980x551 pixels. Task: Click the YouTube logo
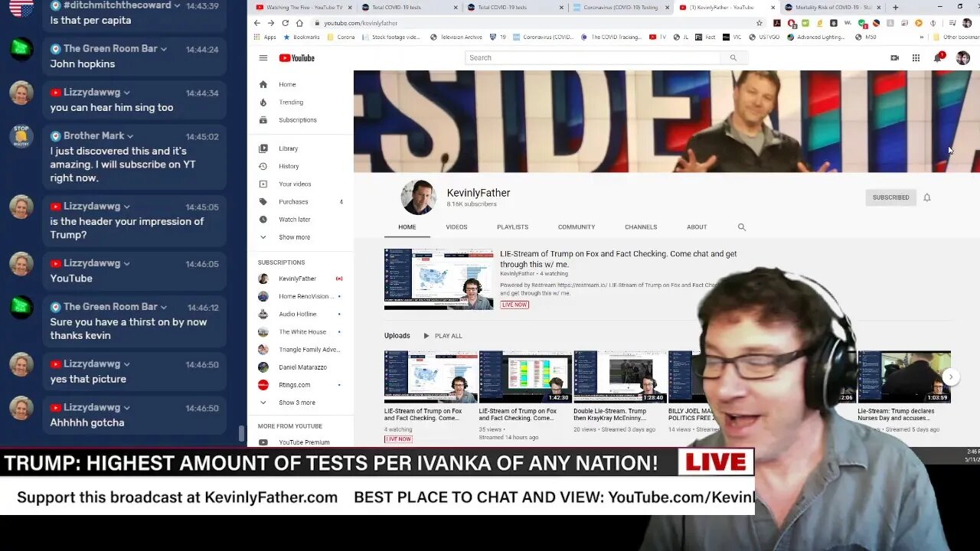297,58
